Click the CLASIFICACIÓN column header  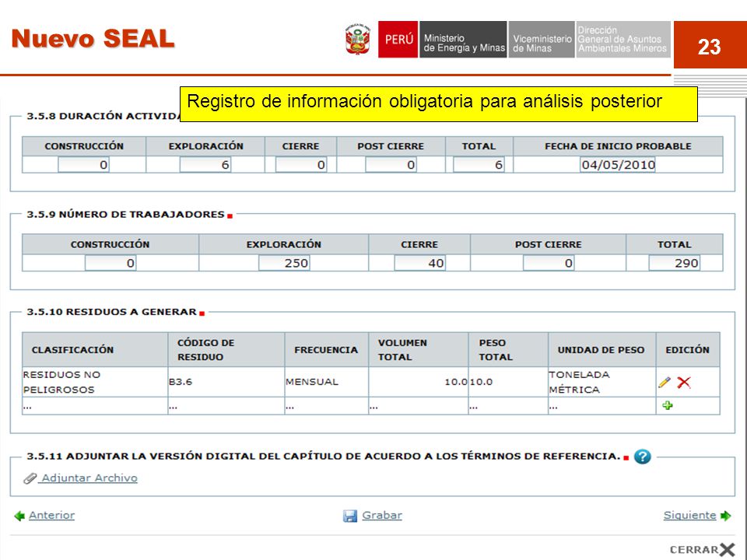coord(95,350)
